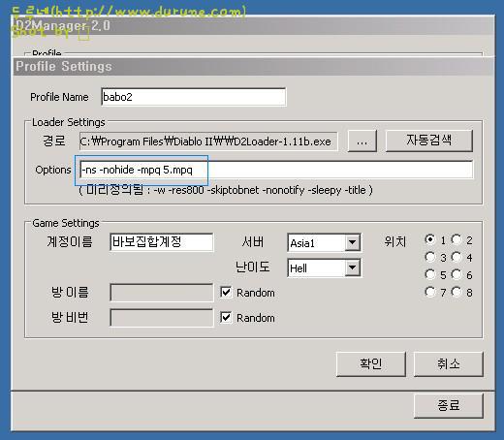Select position radio button 4
The height and width of the screenshot is (440, 504).
tap(457, 257)
